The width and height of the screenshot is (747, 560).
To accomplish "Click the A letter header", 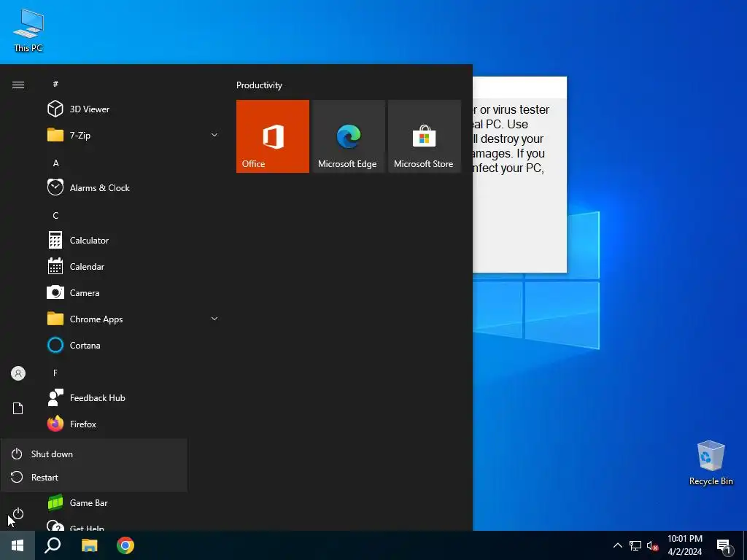I will point(55,163).
